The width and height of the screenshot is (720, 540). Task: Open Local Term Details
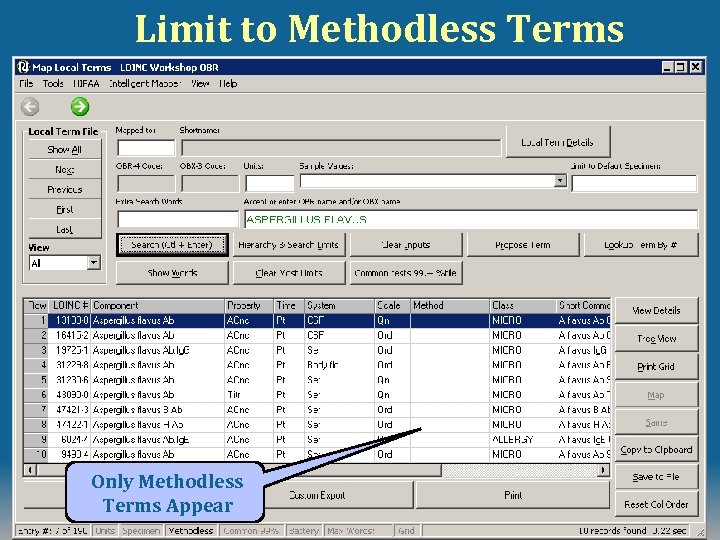pyautogui.click(x=558, y=142)
